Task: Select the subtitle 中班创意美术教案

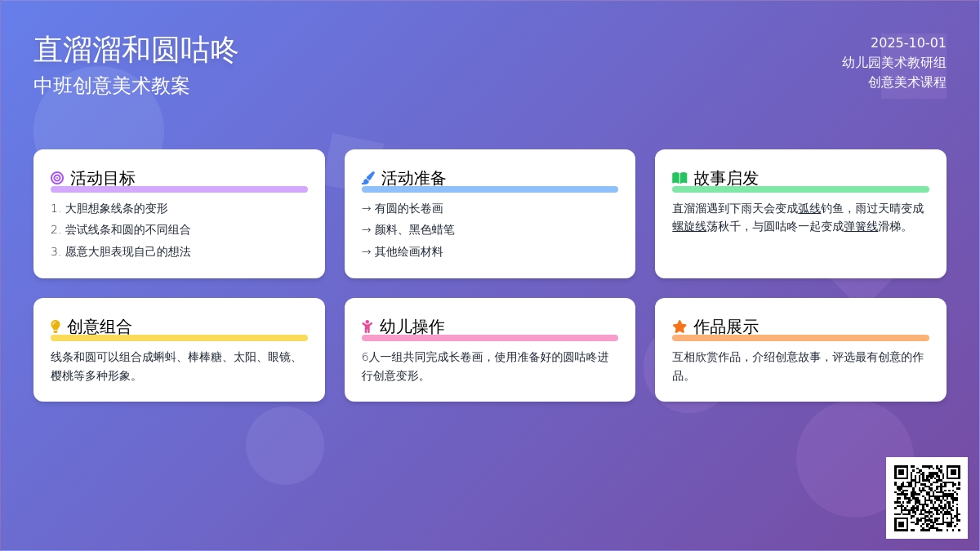Action: [x=111, y=86]
